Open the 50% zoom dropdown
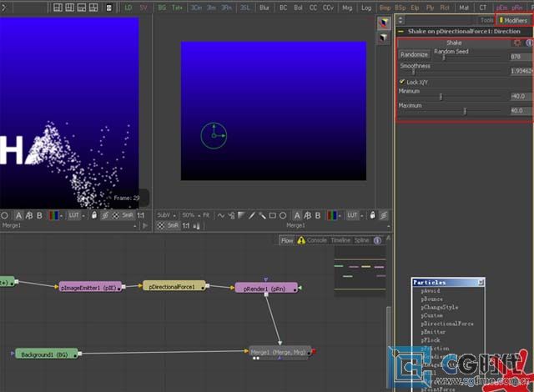Image resolution: width=534 pixels, height=392 pixels. (191, 215)
